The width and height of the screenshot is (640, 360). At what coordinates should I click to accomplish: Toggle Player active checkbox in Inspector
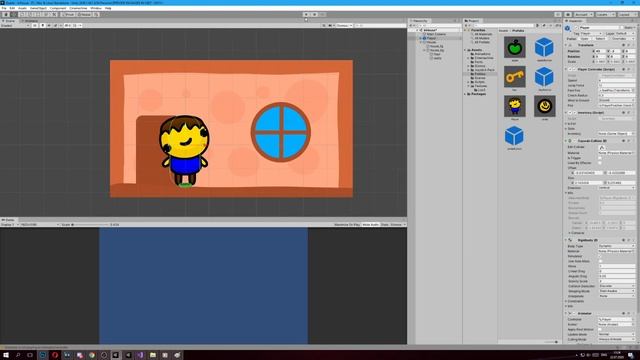click(576, 28)
